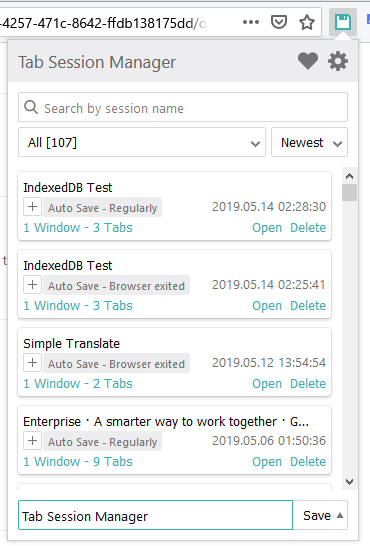Image resolution: width=370 pixels, height=550 pixels.
Task: Click the Search by session name field
Action: click(183, 107)
